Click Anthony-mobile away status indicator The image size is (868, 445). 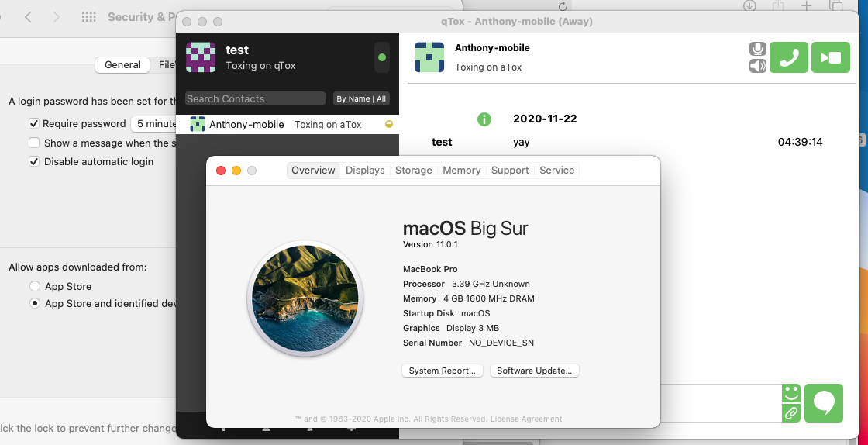[x=388, y=125]
